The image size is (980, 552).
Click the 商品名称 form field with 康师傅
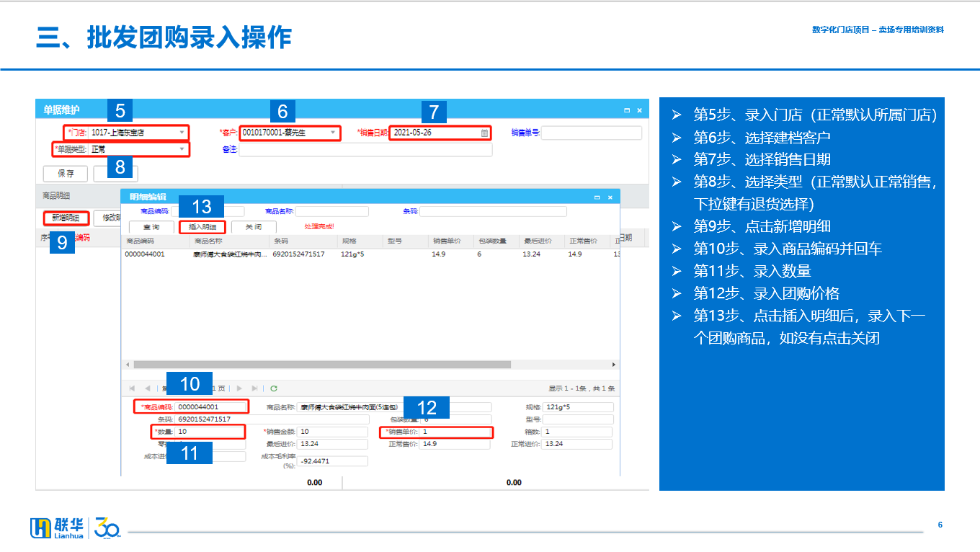[395, 407]
